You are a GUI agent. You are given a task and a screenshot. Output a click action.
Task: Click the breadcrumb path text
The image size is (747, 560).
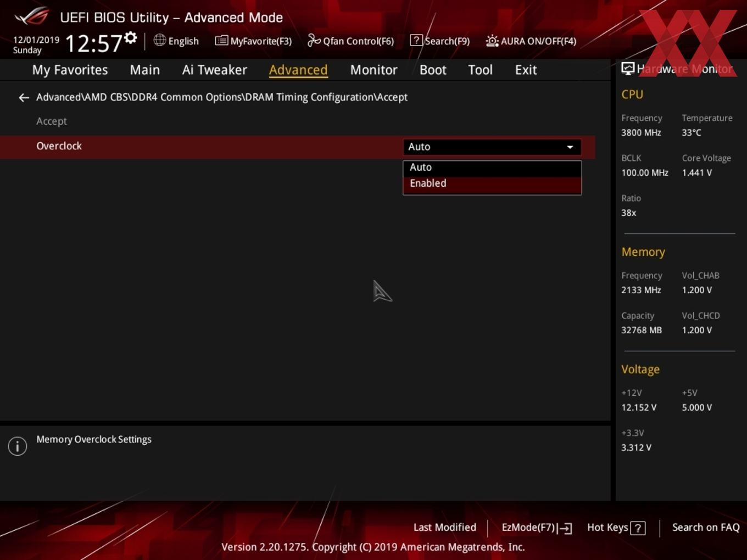[x=222, y=97]
